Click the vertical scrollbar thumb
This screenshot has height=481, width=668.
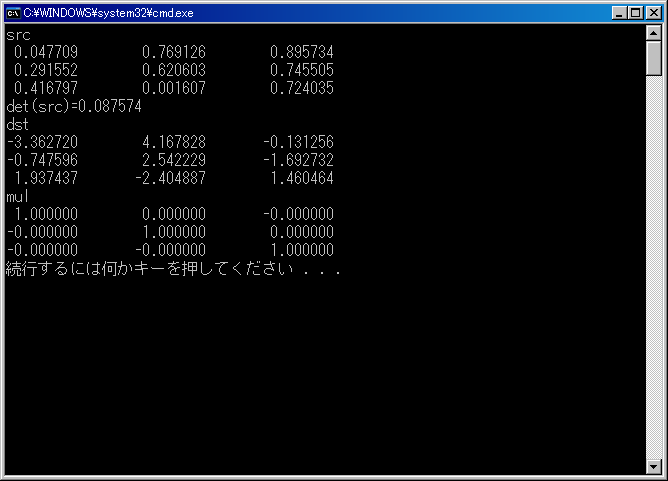click(x=654, y=60)
